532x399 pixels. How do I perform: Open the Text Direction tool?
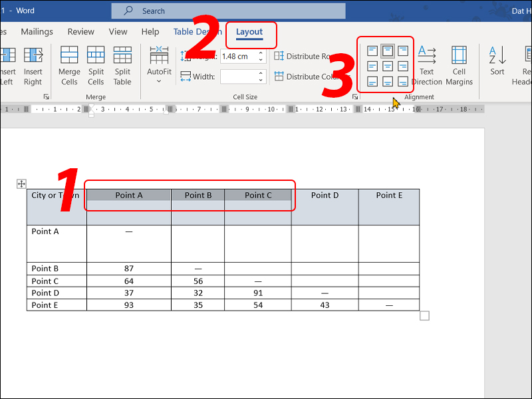tap(426, 65)
